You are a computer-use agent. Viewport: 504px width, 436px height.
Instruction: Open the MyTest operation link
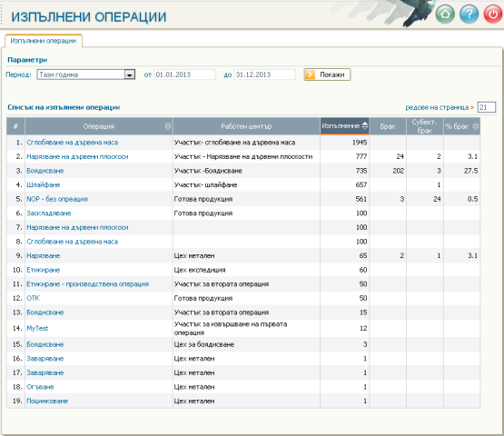pos(37,328)
